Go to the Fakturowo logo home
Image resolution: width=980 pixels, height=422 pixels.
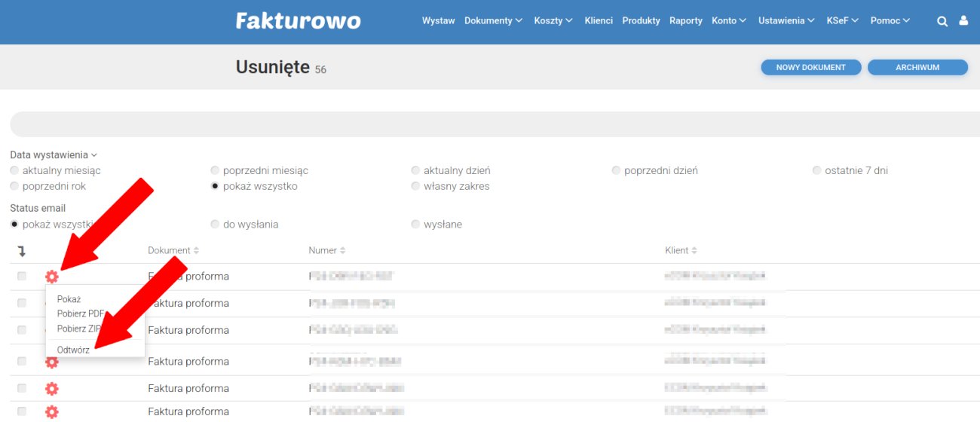point(298,20)
